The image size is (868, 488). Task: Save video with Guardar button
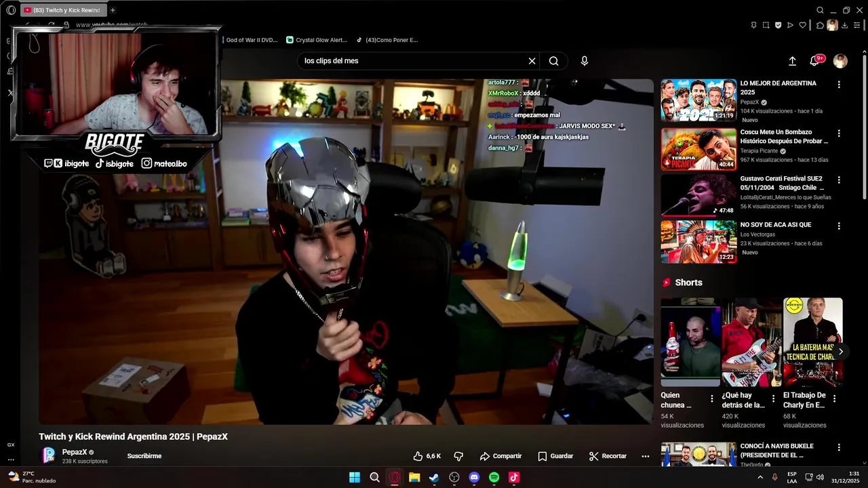coord(555,456)
